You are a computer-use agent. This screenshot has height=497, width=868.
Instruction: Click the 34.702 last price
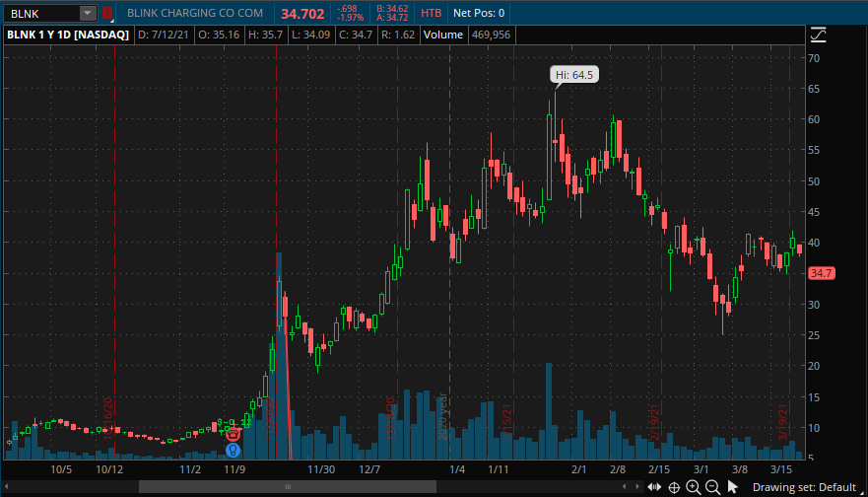[302, 13]
